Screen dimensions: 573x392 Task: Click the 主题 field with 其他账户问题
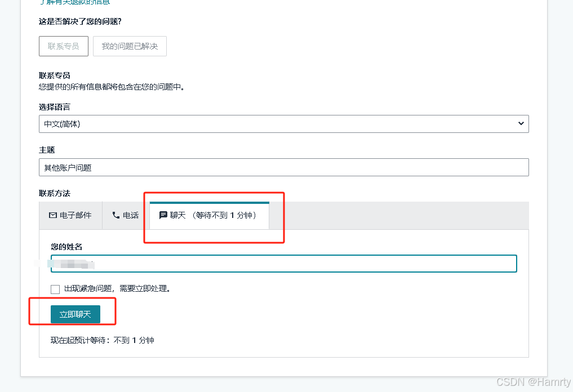[283, 167]
